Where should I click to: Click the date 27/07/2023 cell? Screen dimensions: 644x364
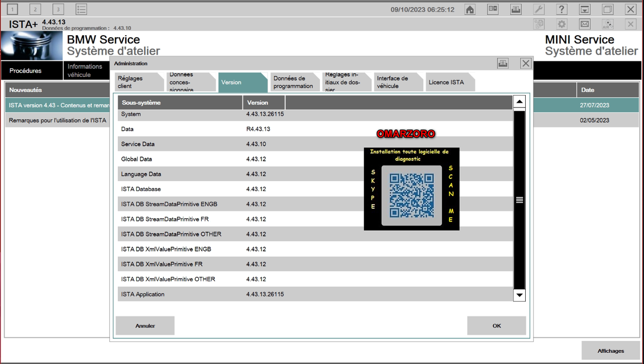[595, 105]
